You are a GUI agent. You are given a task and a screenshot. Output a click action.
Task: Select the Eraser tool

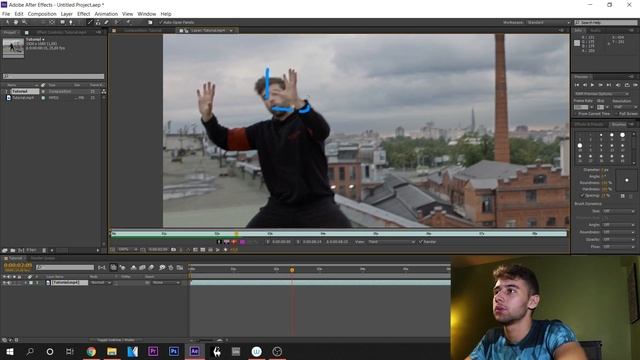point(106,22)
